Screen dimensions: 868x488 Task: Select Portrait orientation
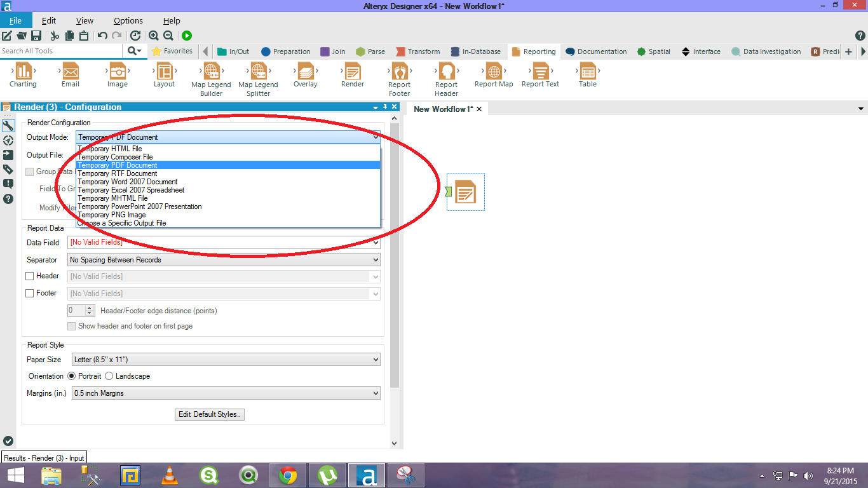click(72, 376)
